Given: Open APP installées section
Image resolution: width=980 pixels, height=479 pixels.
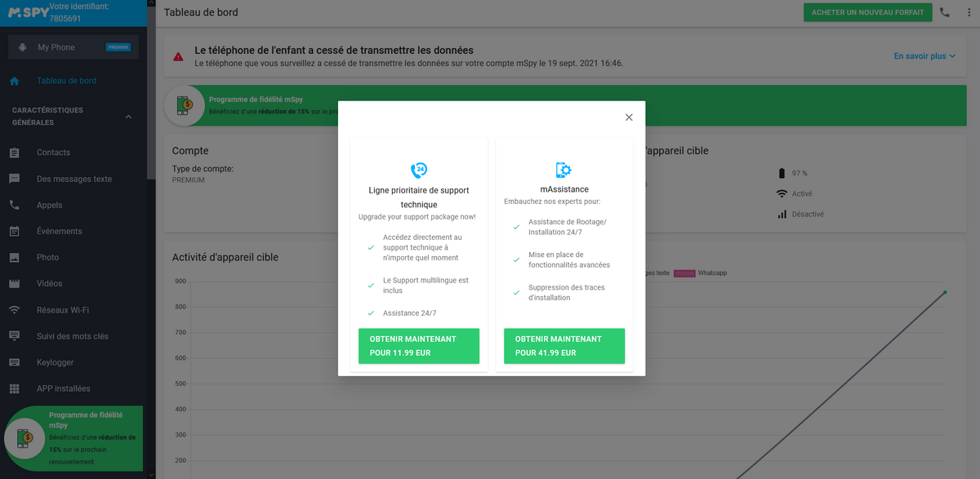Looking at the screenshot, I should coord(64,388).
